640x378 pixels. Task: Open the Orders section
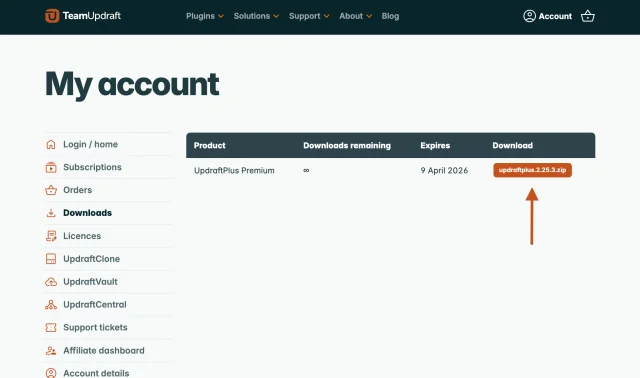(x=78, y=190)
